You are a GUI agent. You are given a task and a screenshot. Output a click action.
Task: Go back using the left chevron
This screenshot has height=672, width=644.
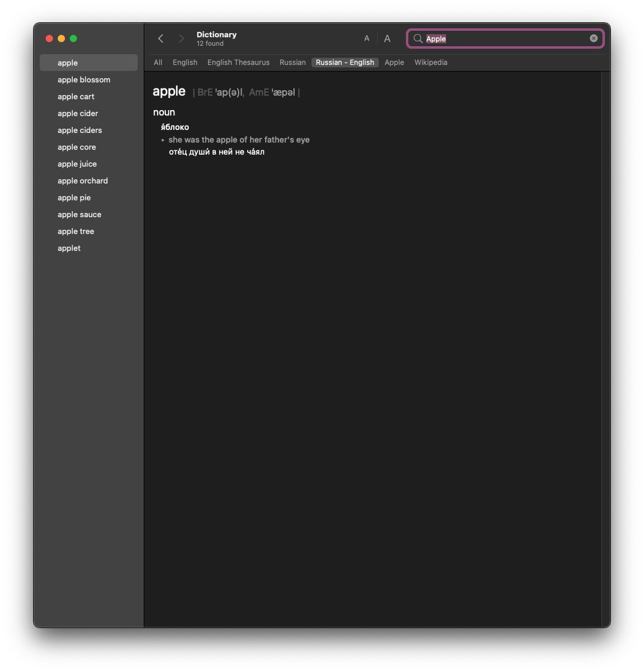161,39
